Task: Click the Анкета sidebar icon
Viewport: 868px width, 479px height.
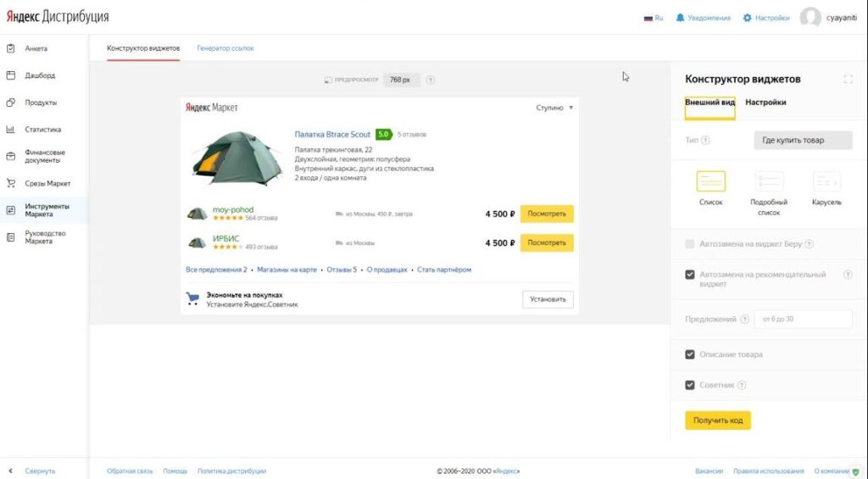Action: pyautogui.click(x=11, y=48)
